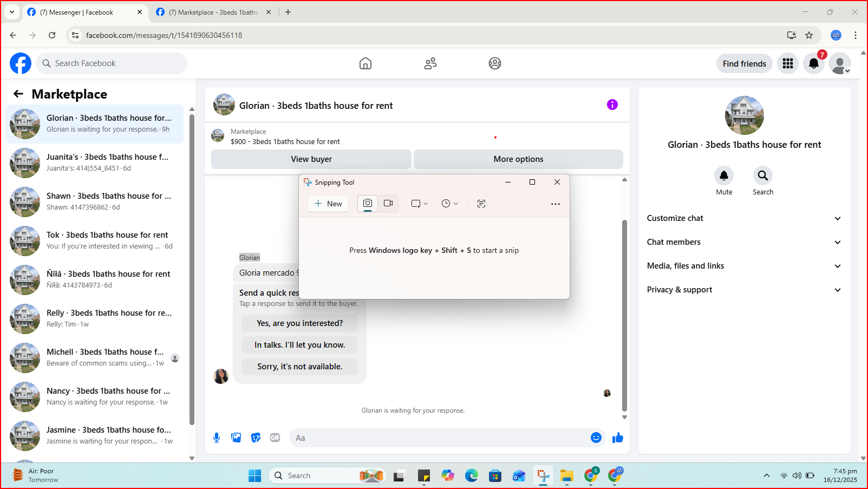Open the Shawn conversation
Screen dimensions: 868x489
tap(95, 201)
